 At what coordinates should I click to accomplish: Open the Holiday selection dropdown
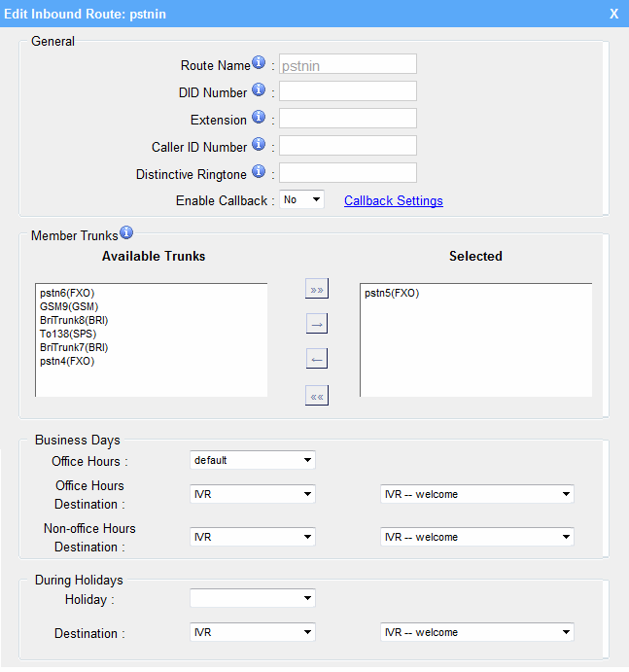(252, 598)
